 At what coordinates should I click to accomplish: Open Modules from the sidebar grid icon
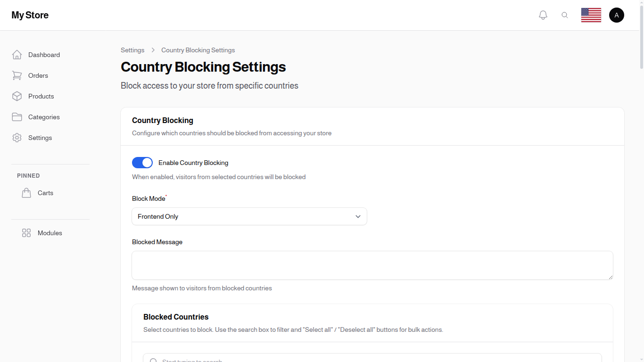tap(26, 233)
